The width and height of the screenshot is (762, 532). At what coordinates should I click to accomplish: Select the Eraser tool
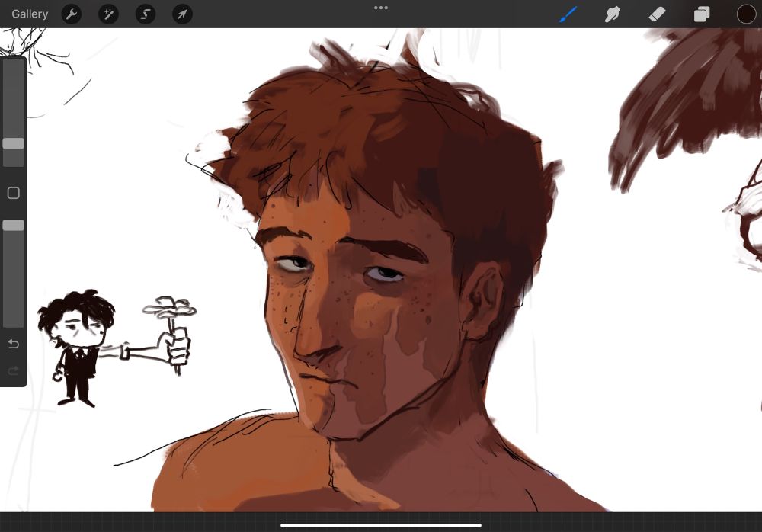pyautogui.click(x=657, y=14)
